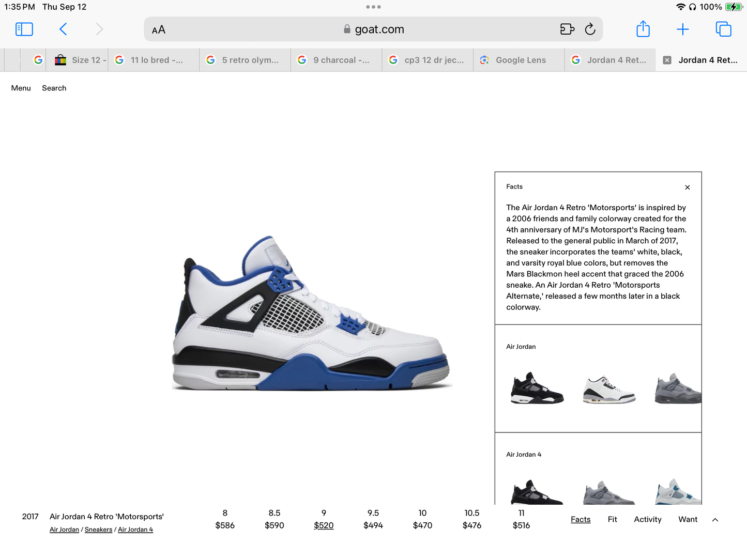Open black sneaker in Air Jordan 4 row
Screen dimensions: 747x560
tap(537, 492)
